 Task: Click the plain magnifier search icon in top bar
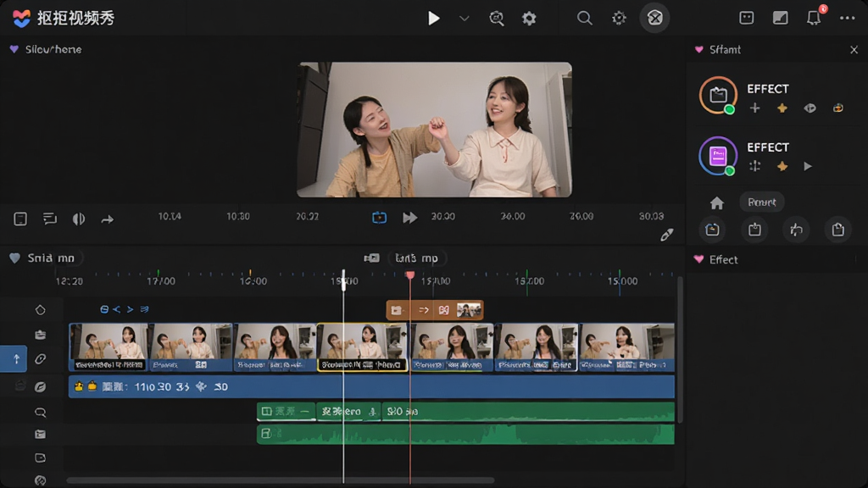coord(585,19)
